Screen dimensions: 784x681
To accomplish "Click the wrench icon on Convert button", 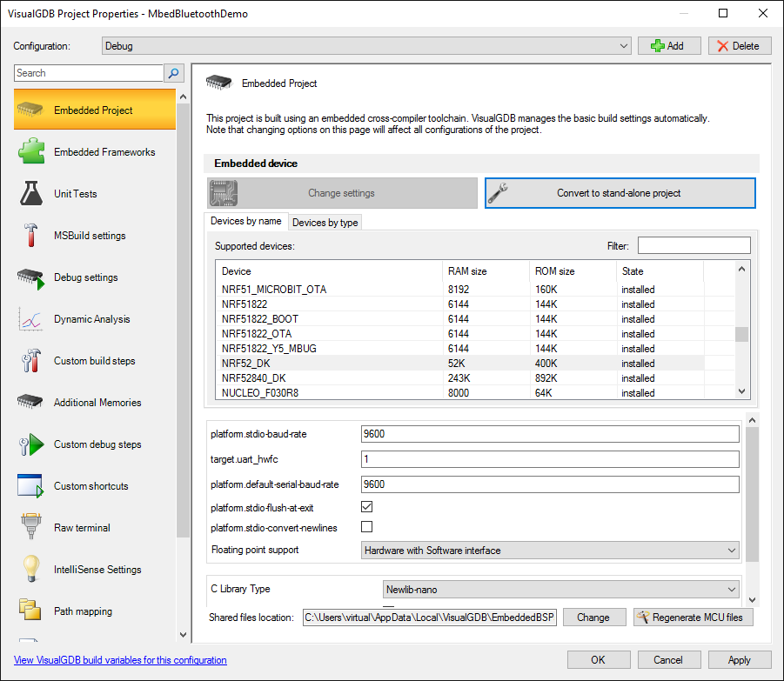I will tap(498, 193).
